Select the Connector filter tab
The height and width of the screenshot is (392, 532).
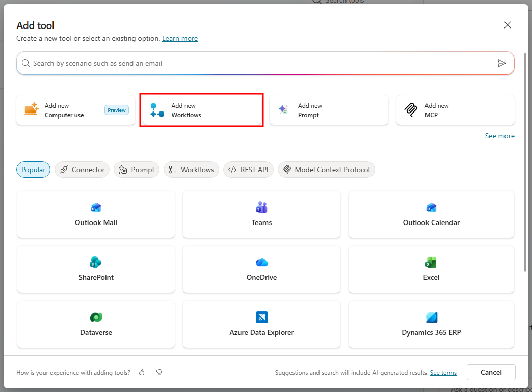[82, 170]
